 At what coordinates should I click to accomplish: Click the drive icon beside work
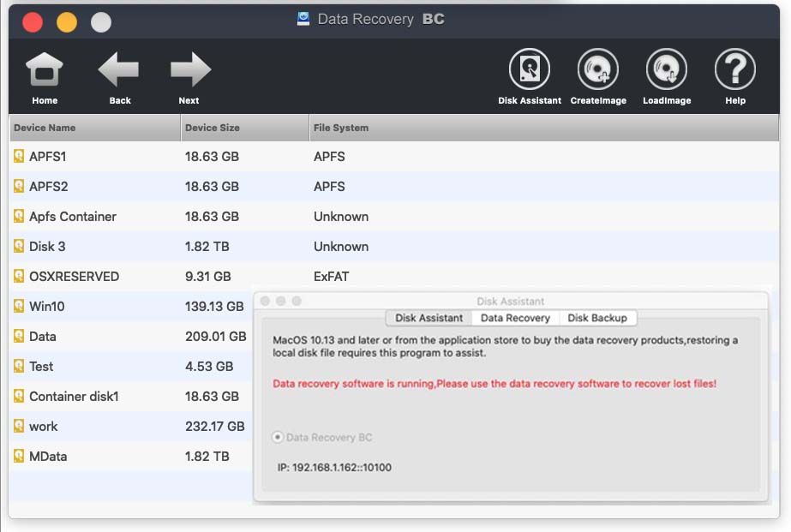pyautogui.click(x=19, y=426)
